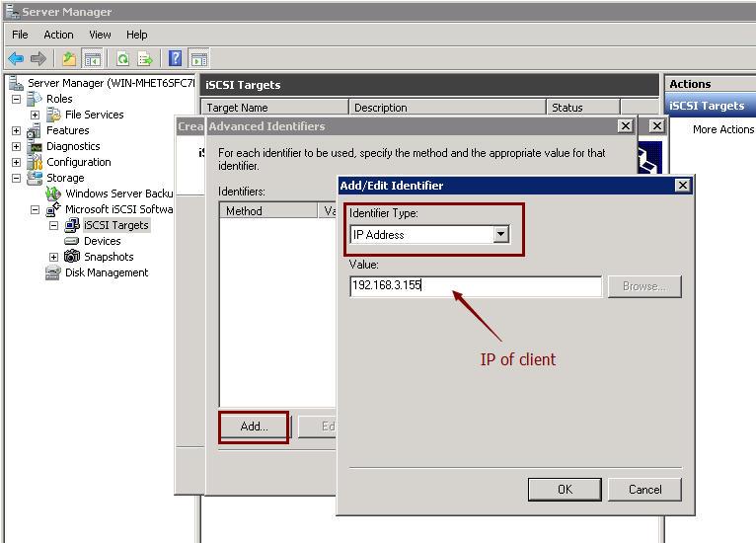Click the Back arrow toolbar icon
Image resolution: width=756 pixels, height=543 pixels.
(16, 58)
